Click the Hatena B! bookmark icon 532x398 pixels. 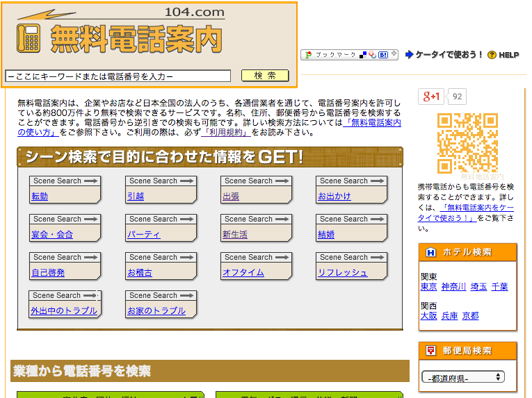point(382,55)
